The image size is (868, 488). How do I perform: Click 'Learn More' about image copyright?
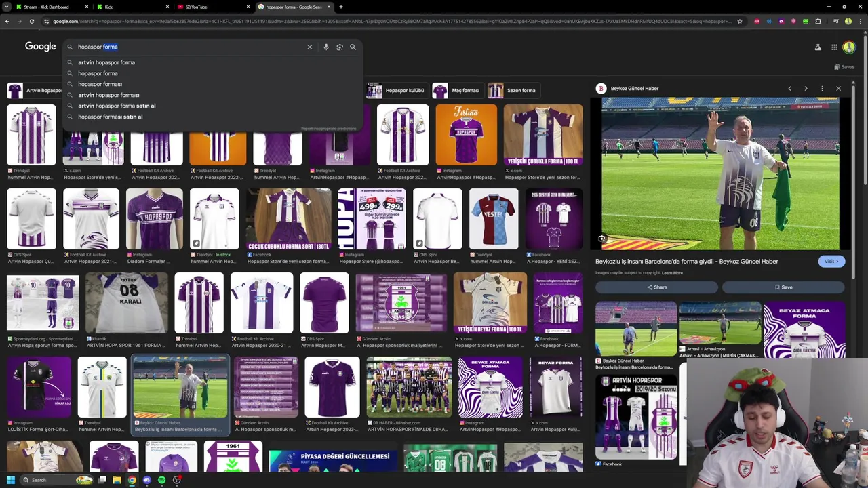[672, 273]
